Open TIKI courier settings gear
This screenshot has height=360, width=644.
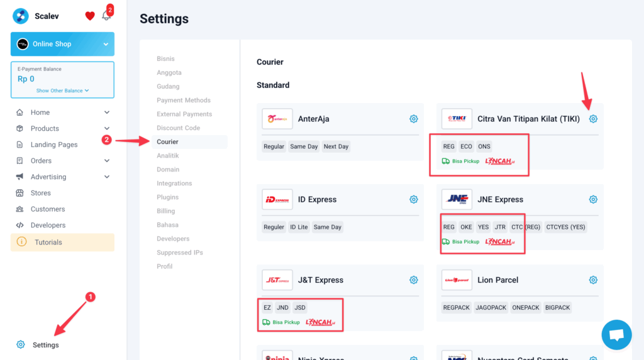click(593, 119)
